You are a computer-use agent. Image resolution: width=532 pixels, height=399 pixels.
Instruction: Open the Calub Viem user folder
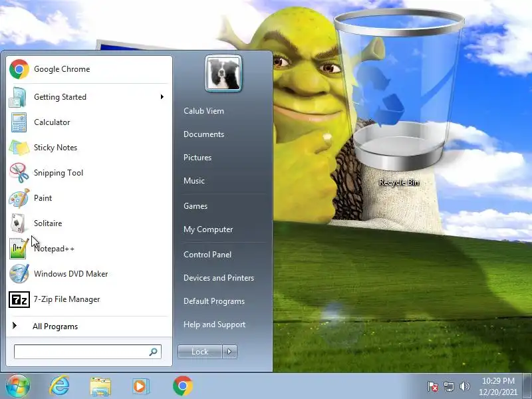pos(203,111)
